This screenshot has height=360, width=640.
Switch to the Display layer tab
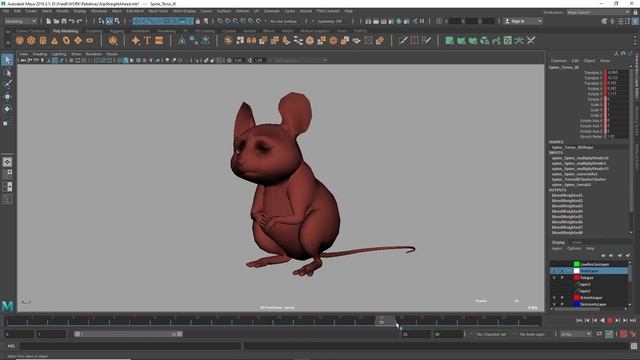click(x=558, y=242)
